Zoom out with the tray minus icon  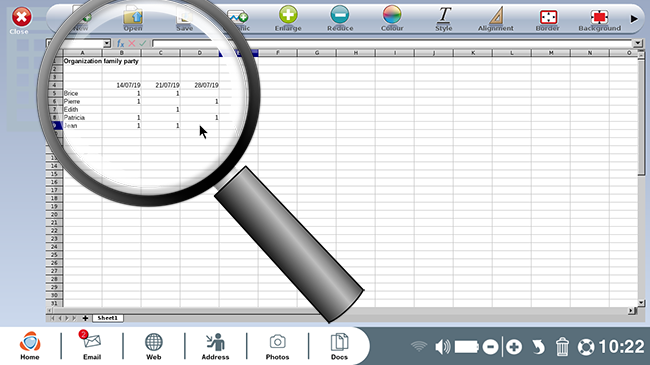(490, 347)
